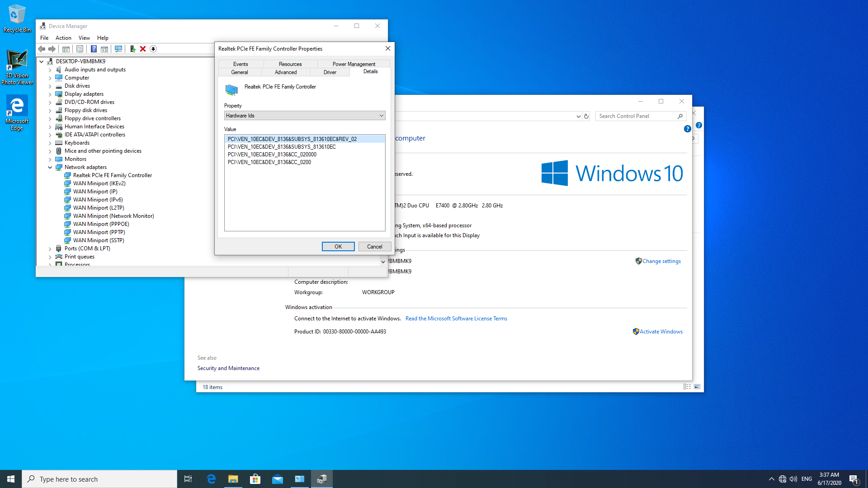The height and width of the screenshot is (488, 868).
Task: Switch to the Advanced tab
Action: 286,72
